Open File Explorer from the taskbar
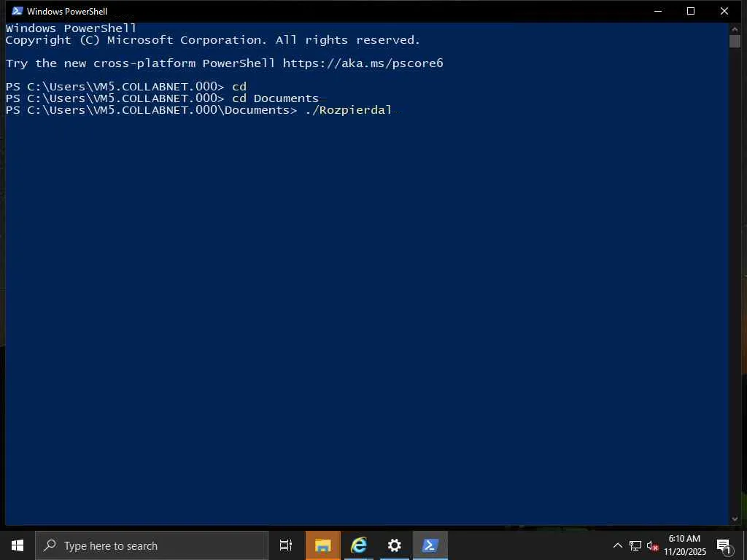 click(x=323, y=545)
